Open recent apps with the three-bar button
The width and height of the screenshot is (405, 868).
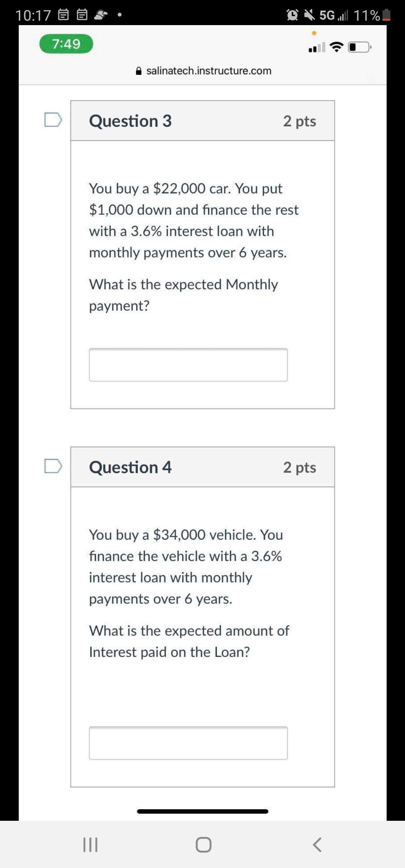click(x=90, y=845)
